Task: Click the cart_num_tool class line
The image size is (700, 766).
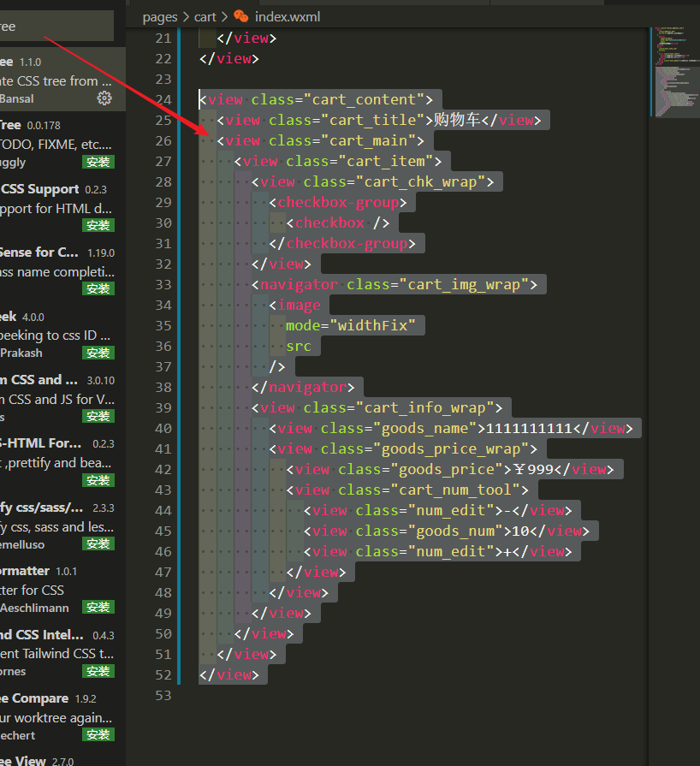Action: (x=407, y=490)
